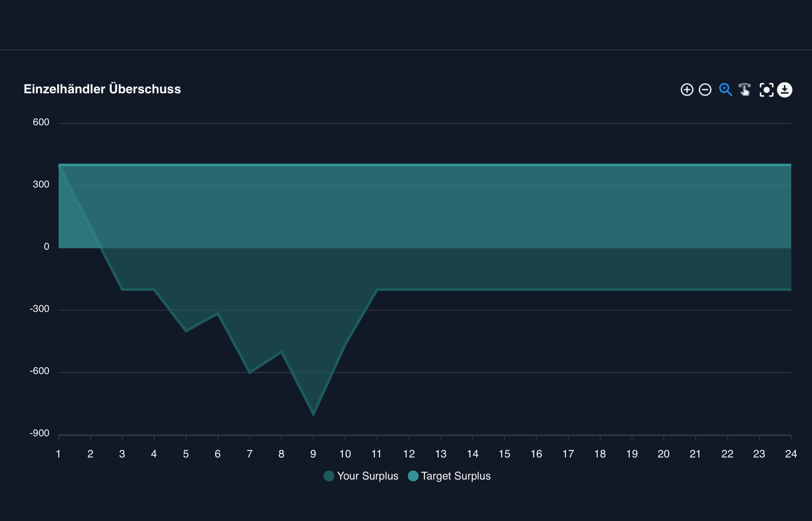The height and width of the screenshot is (521, 812).
Task: Click x-axis label 6
Action: pyautogui.click(x=218, y=454)
